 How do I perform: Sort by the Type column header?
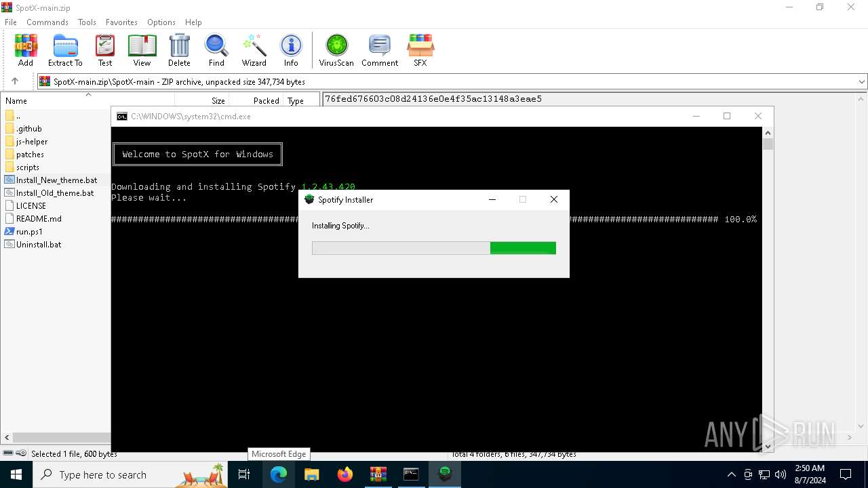[x=296, y=101]
